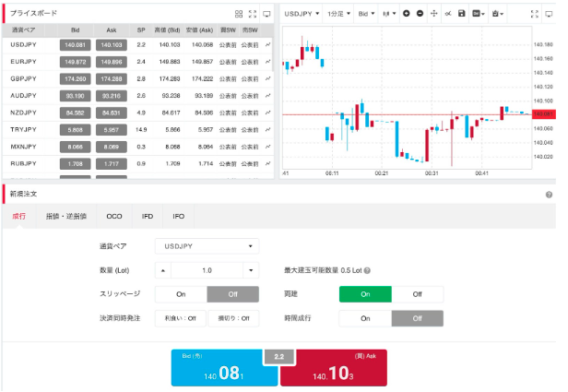Click the chart zoom-in plus icon
The width and height of the screenshot is (568, 392).
pyautogui.click(x=408, y=15)
